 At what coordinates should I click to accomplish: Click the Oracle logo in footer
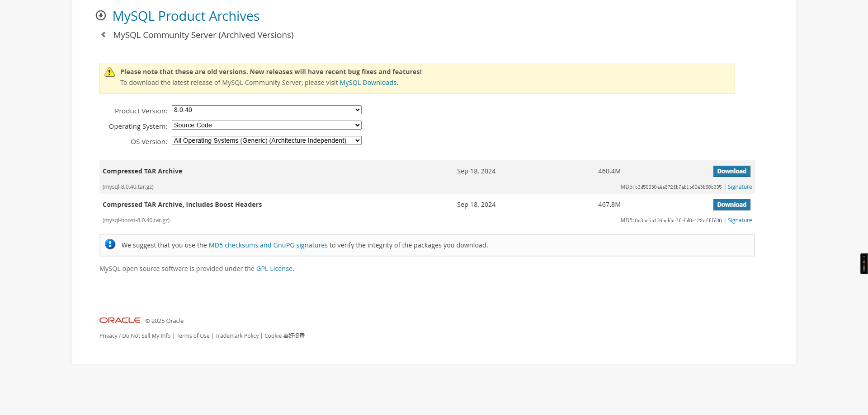point(120,320)
